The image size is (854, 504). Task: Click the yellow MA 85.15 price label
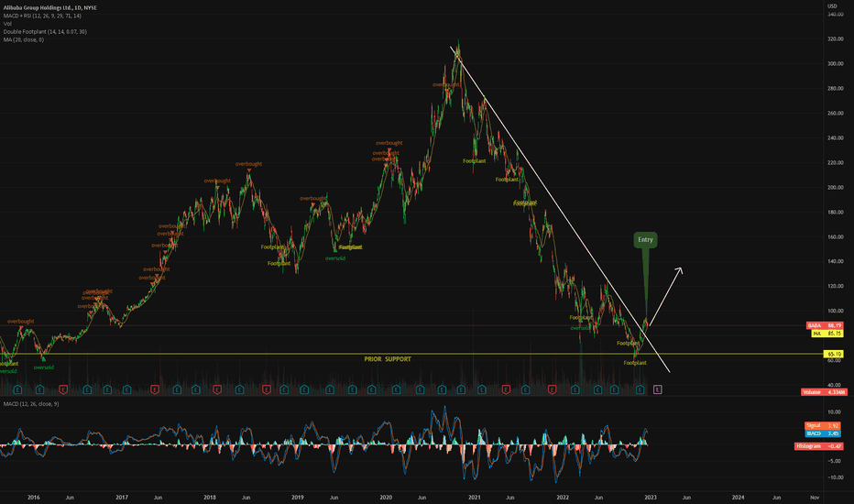click(x=827, y=333)
